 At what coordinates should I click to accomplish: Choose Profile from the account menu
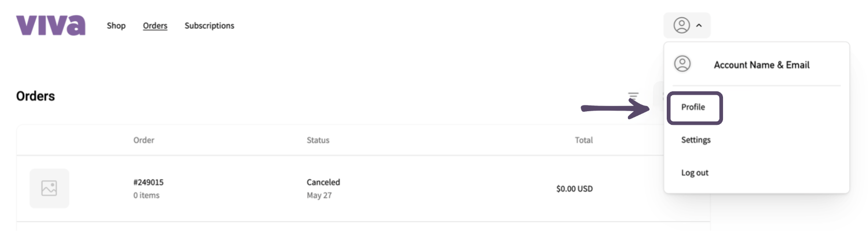tap(693, 107)
